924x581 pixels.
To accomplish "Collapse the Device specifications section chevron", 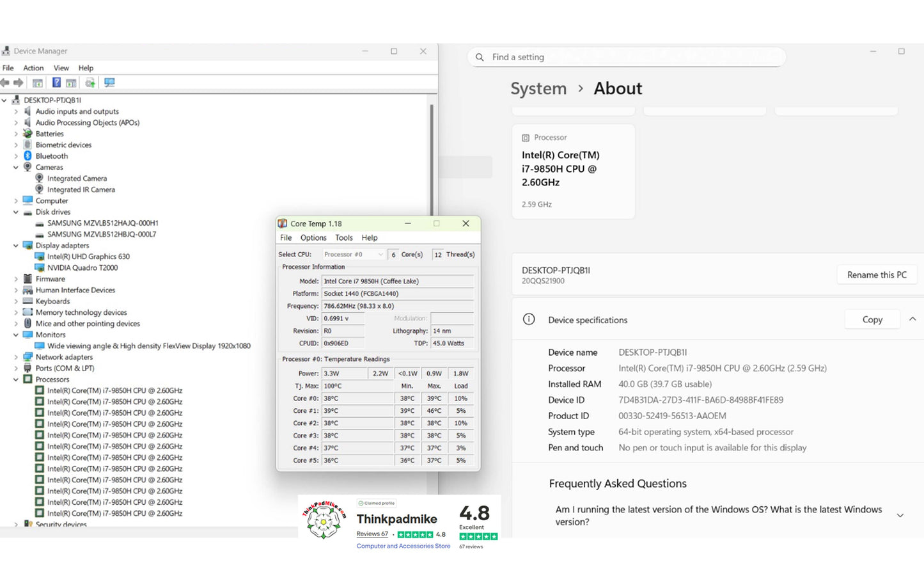I will (x=912, y=319).
